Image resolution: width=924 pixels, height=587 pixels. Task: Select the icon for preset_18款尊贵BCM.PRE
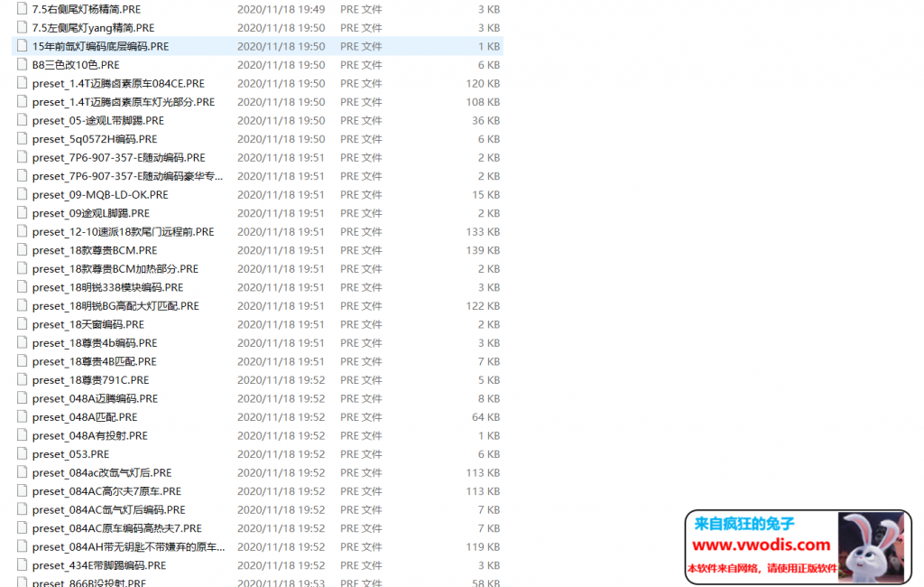click(x=22, y=250)
